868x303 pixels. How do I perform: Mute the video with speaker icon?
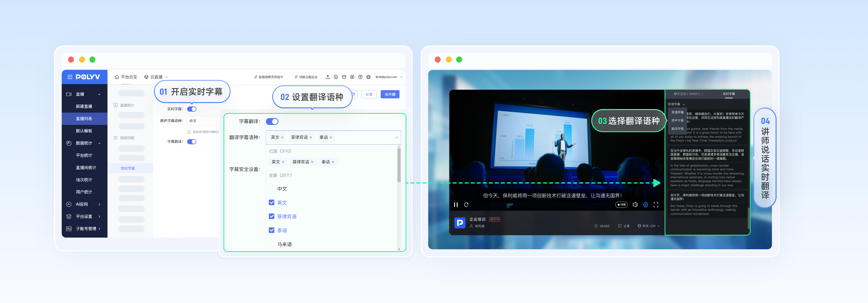[635, 205]
